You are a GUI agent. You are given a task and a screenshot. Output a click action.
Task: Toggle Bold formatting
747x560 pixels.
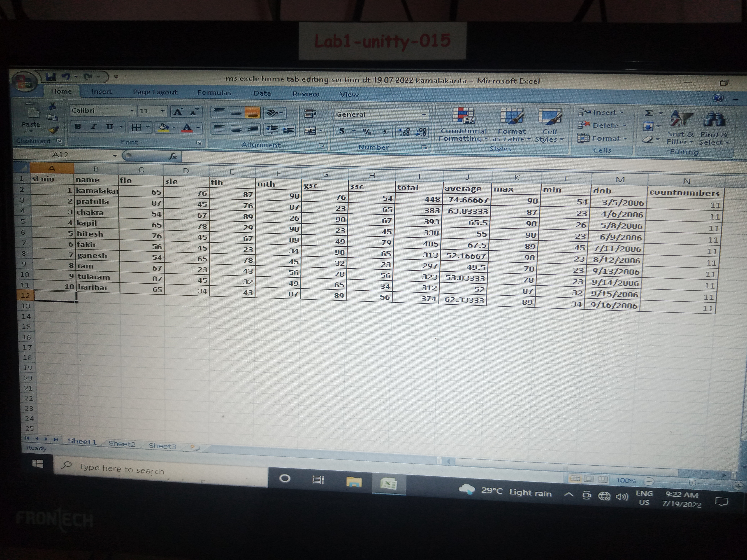[x=78, y=127]
